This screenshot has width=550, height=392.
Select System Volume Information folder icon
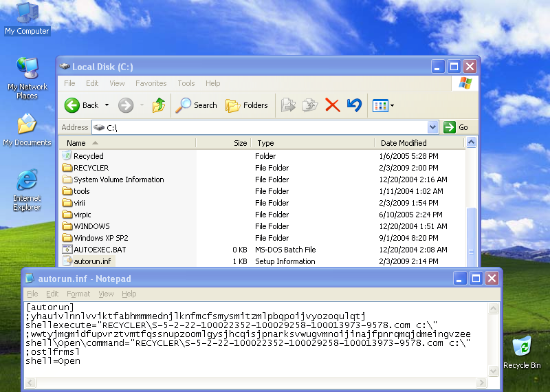point(67,179)
